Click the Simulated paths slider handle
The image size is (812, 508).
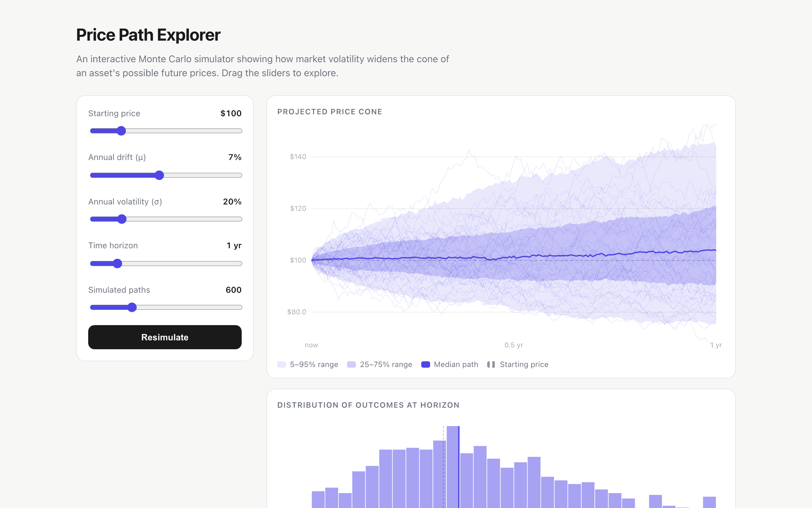[132, 307]
